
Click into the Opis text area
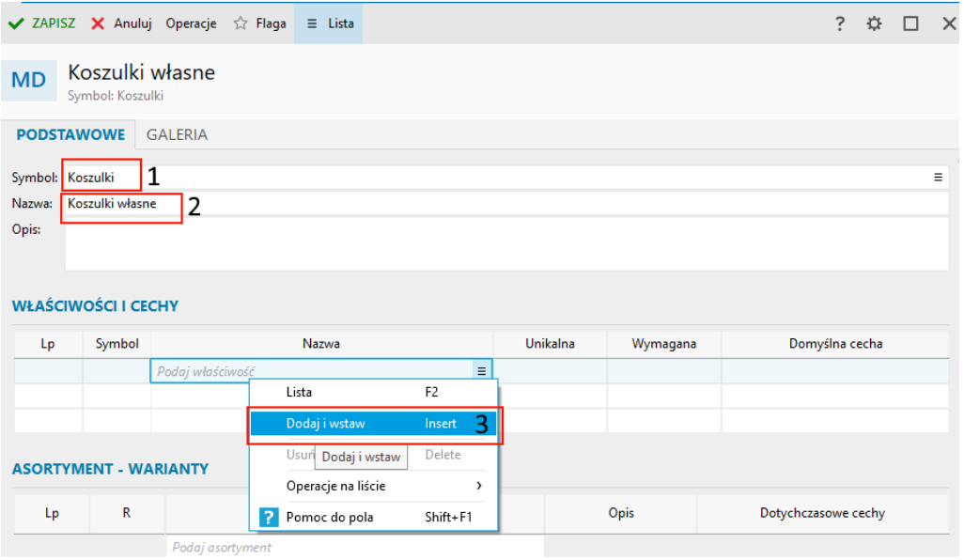pyautogui.click(x=506, y=244)
